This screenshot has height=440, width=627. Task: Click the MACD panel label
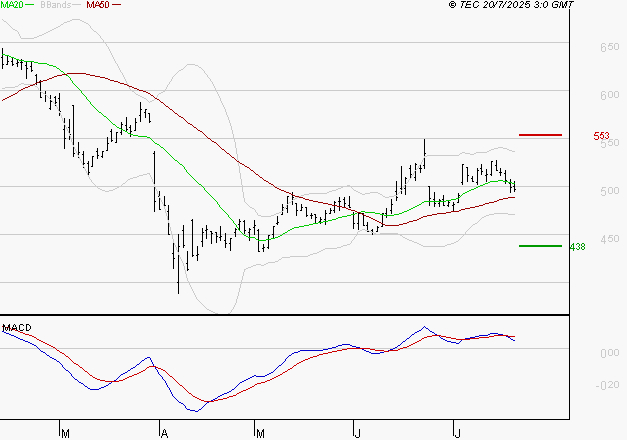pyautogui.click(x=17, y=328)
